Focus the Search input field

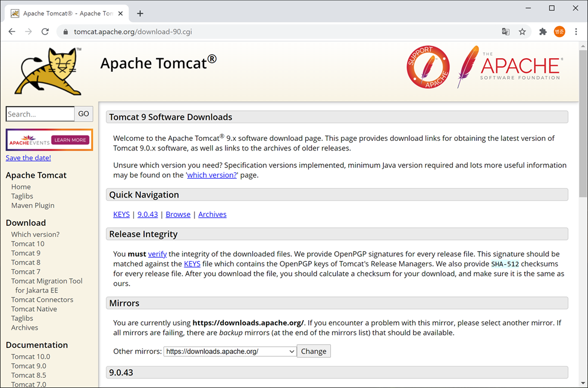click(x=40, y=114)
